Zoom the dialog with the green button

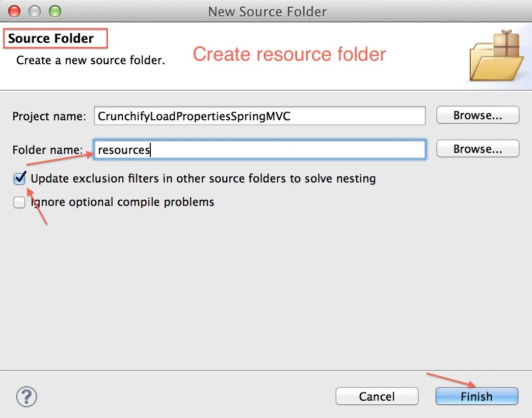(x=55, y=11)
